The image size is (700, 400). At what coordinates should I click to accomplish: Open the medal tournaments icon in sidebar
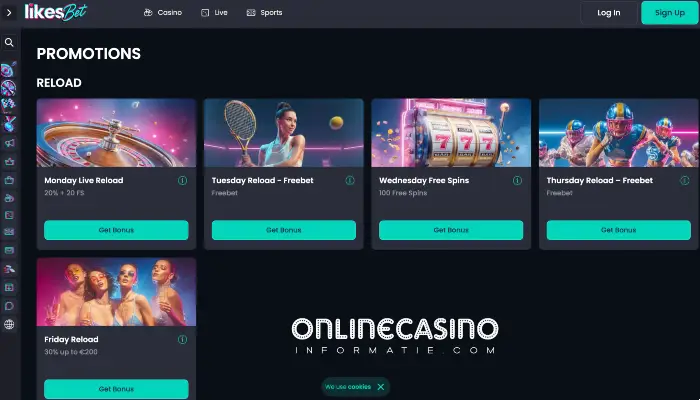tap(9, 124)
